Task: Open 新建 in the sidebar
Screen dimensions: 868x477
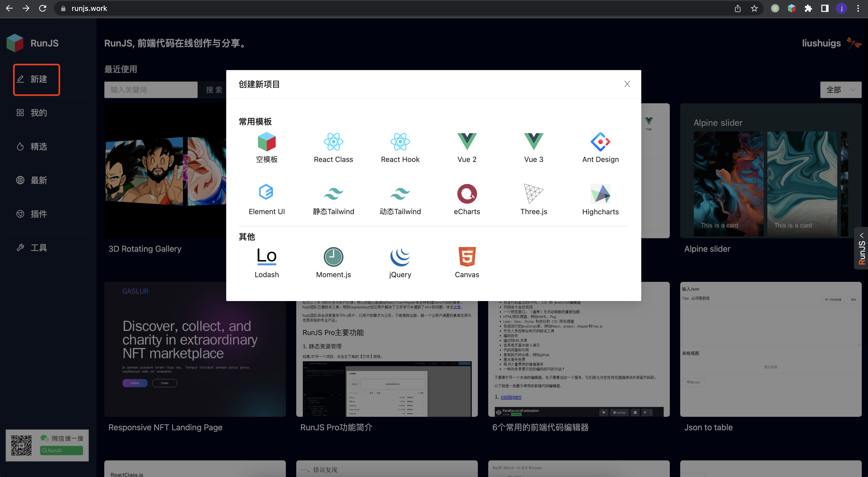Action: point(36,79)
